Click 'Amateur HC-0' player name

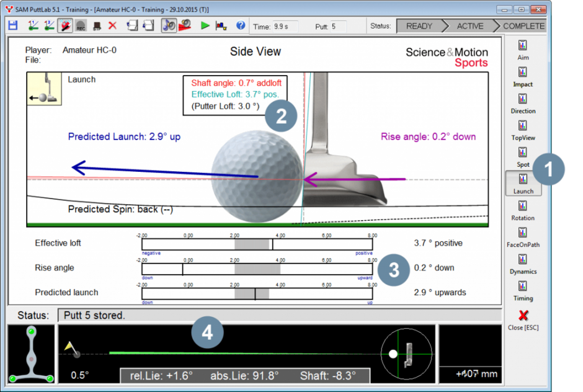pyautogui.click(x=89, y=50)
